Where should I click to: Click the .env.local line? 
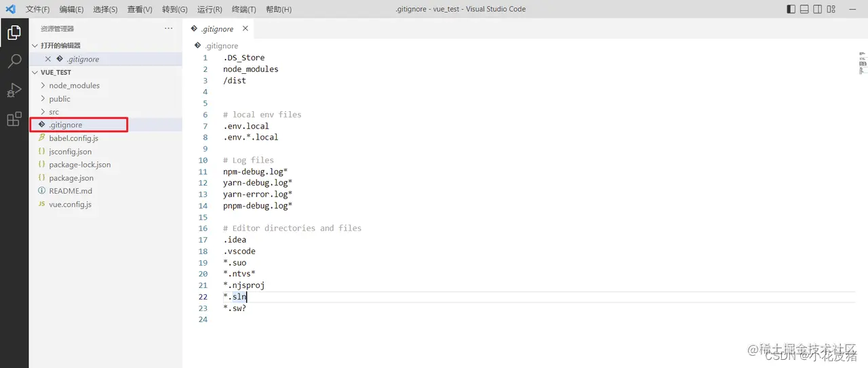coord(246,126)
